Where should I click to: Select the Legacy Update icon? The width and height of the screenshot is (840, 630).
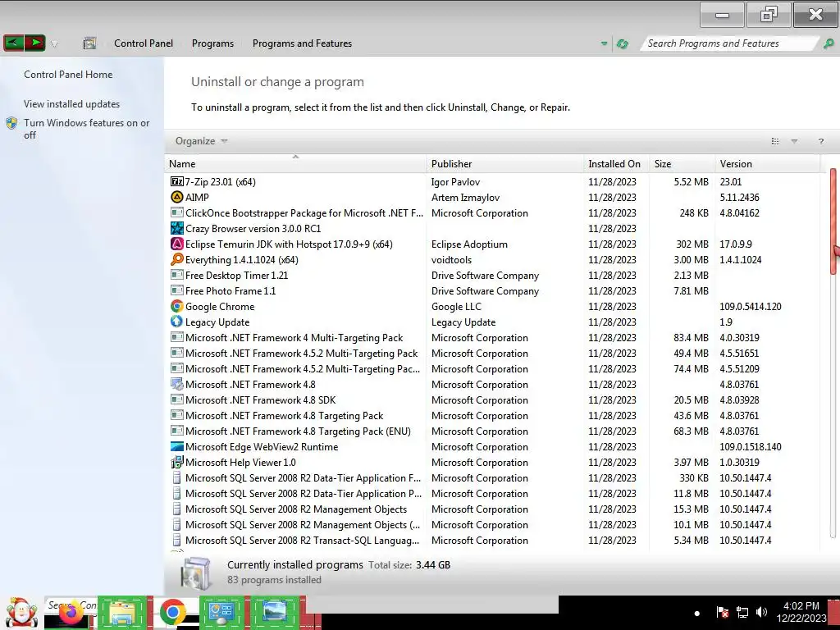pyautogui.click(x=177, y=322)
